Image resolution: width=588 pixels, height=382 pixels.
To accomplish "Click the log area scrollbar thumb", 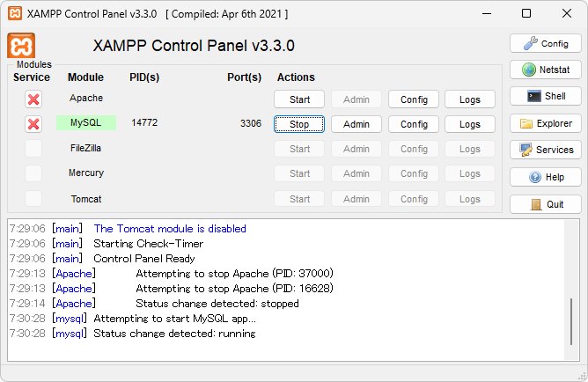I will click(571, 321).
